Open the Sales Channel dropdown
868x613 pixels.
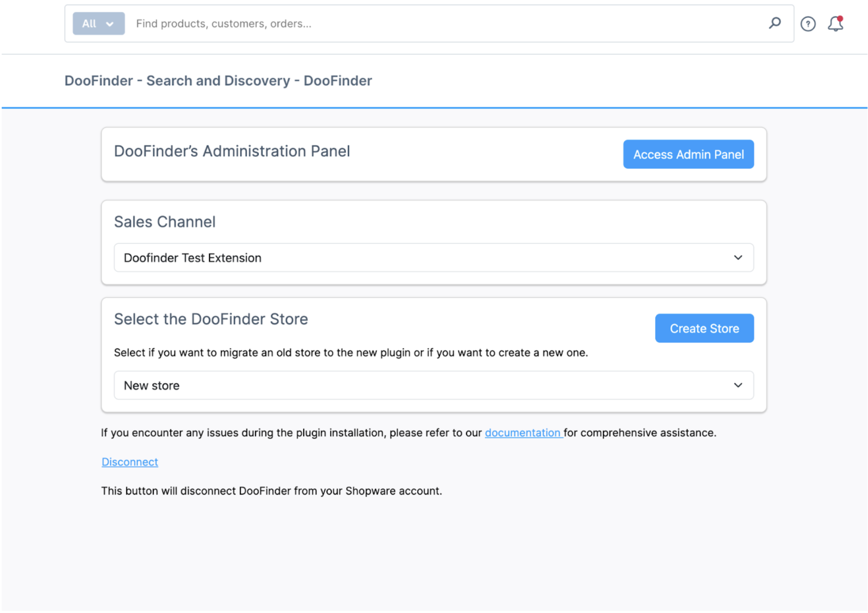[x=434, y=257]
